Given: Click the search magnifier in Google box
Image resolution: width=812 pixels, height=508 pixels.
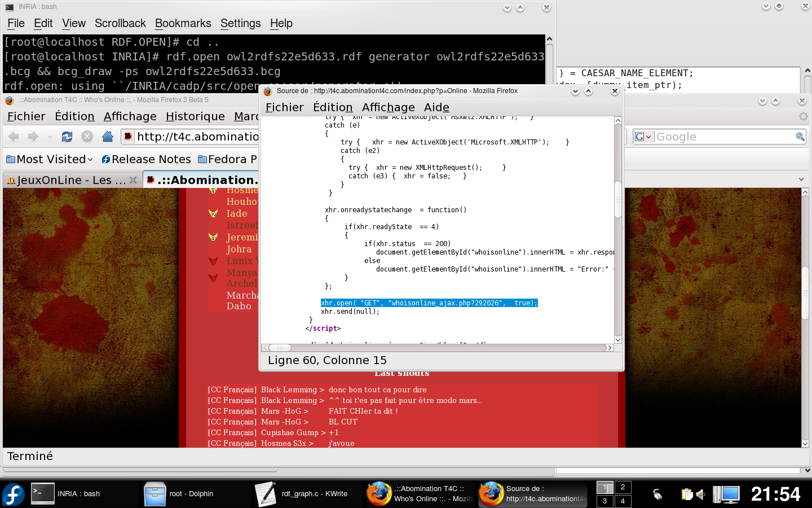Looking at the screenshot, I should (800, 137).
